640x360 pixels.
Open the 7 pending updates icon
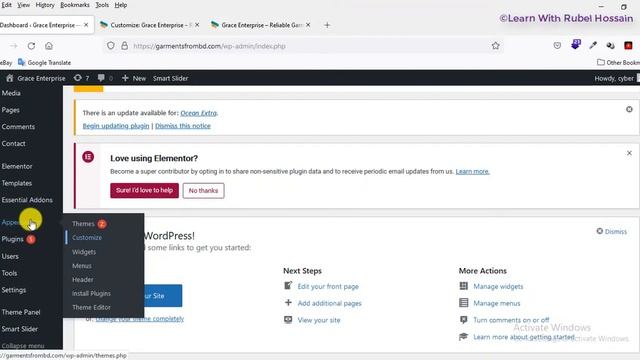point(78,78)
